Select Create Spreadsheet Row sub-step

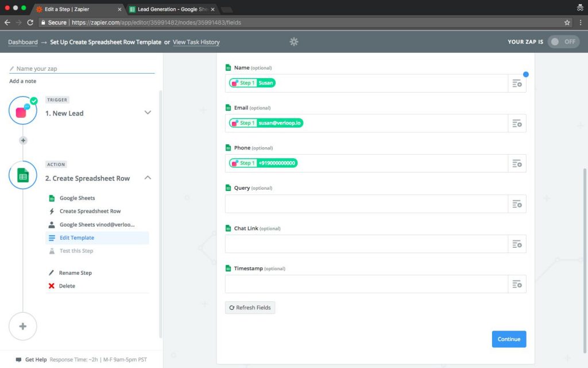coord(96,212)
